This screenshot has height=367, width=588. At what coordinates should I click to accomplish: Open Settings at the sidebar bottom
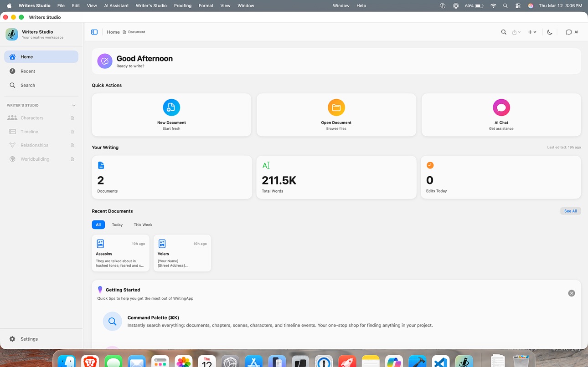coord(41,339)
